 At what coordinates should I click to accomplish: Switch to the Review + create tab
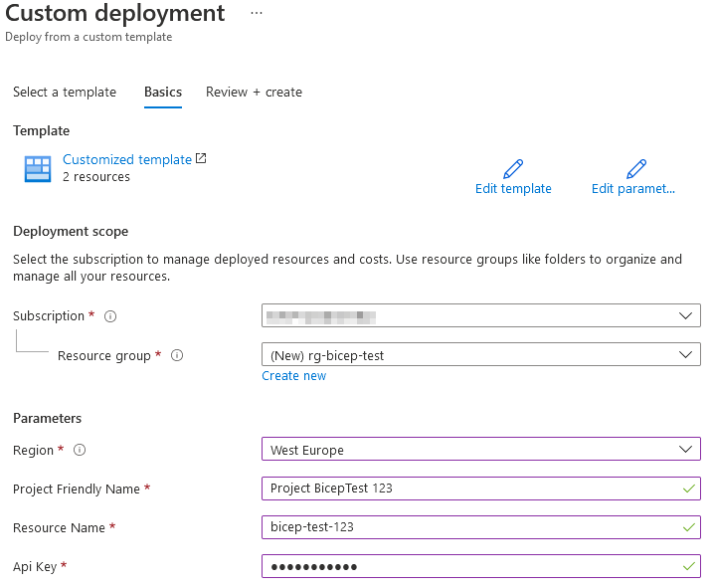pos(254,92)
